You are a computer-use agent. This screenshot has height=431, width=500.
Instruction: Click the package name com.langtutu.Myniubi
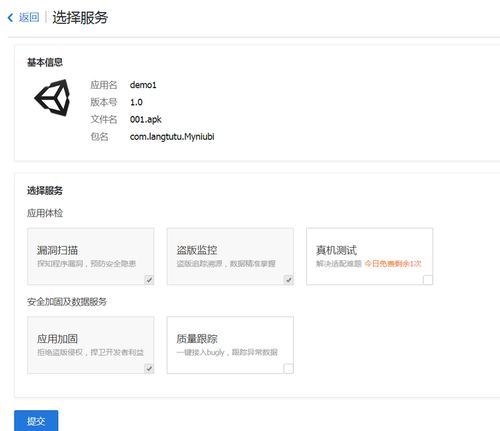point(172,136)
